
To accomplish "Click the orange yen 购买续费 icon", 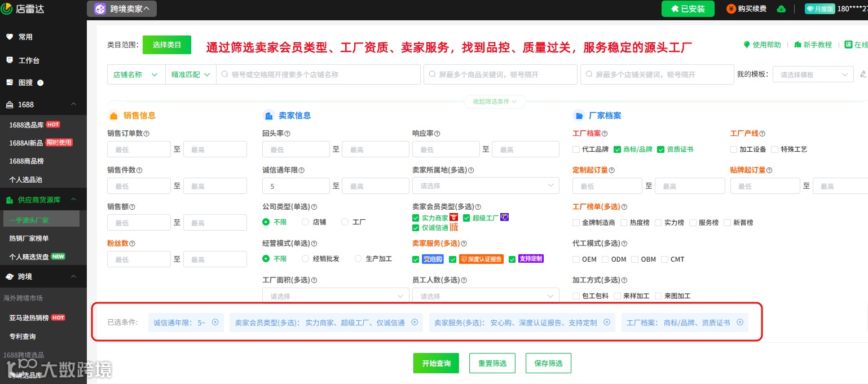I will tap(732, 9).
